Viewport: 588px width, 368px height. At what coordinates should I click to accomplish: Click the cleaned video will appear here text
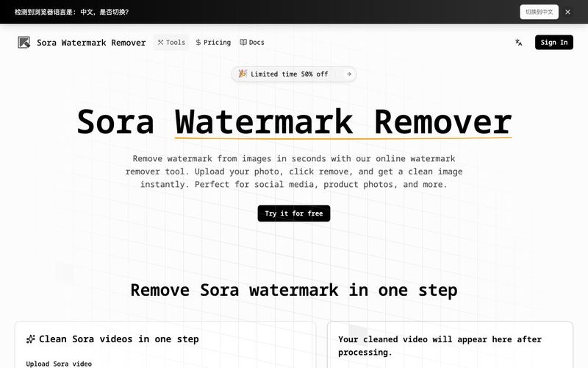[440, 345]
